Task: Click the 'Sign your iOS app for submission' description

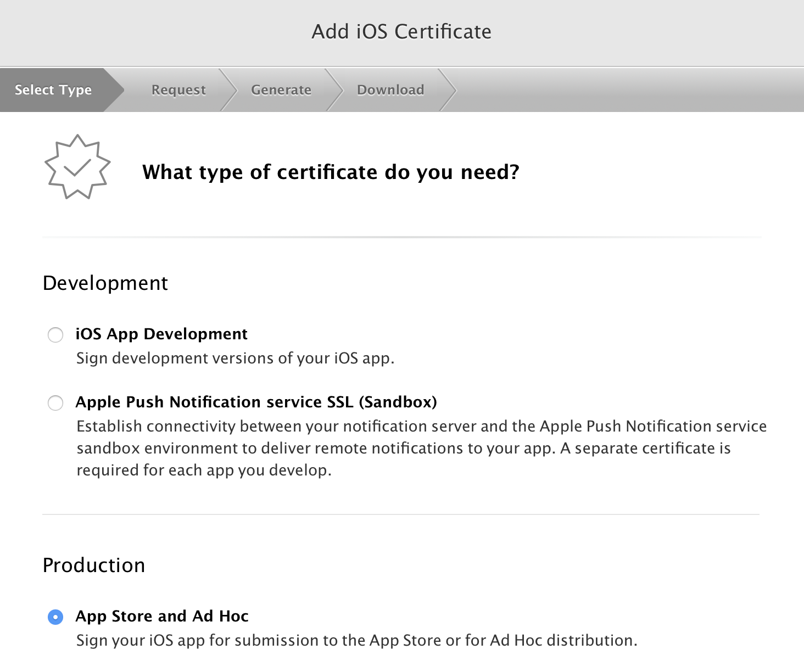Action: [356, 641]
